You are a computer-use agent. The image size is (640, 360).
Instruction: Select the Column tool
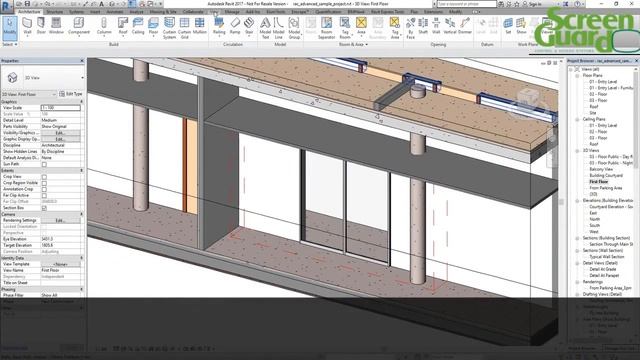[x=104, y=26]
